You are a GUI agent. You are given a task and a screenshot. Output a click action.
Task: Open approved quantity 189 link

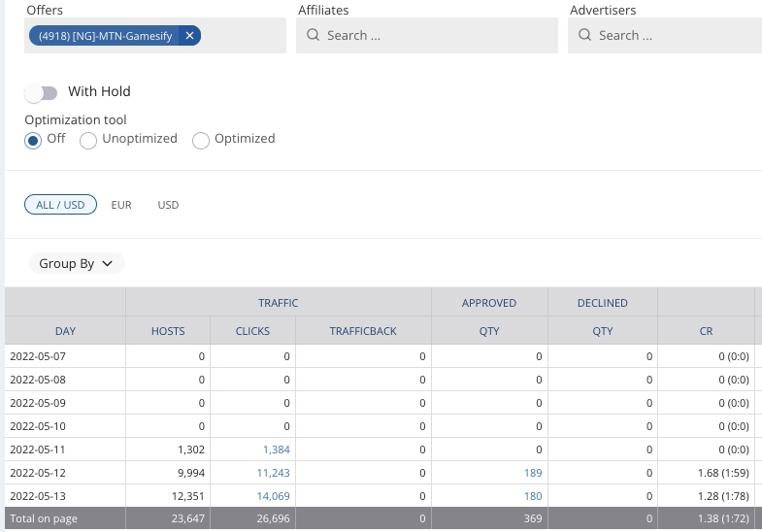point(533,473)
